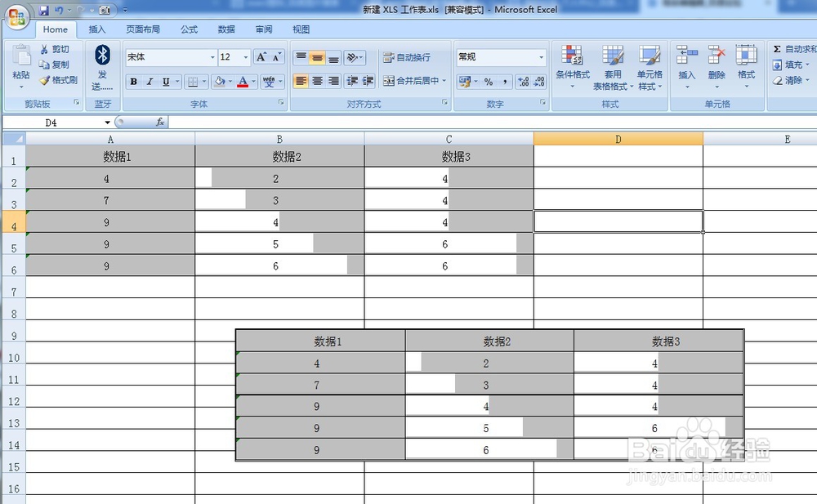
Task: Open the 审阅 ribbon tab
Action: click(x=263, y=29)
